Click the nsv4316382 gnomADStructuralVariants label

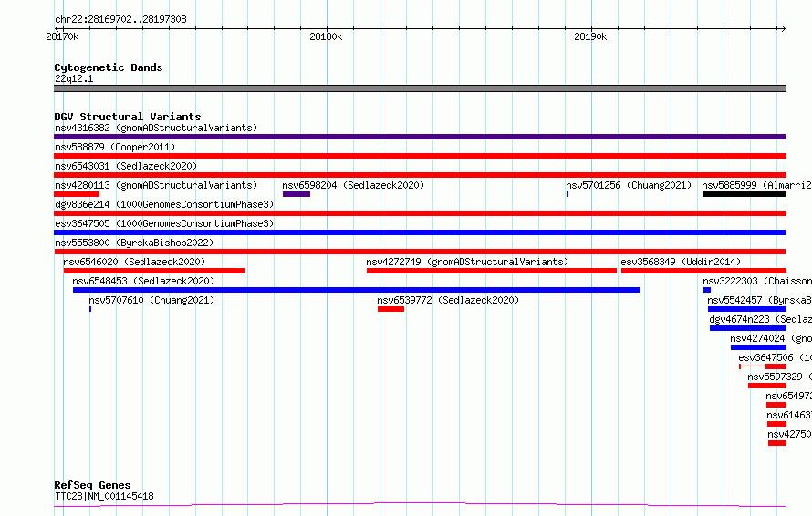point(156,128)
